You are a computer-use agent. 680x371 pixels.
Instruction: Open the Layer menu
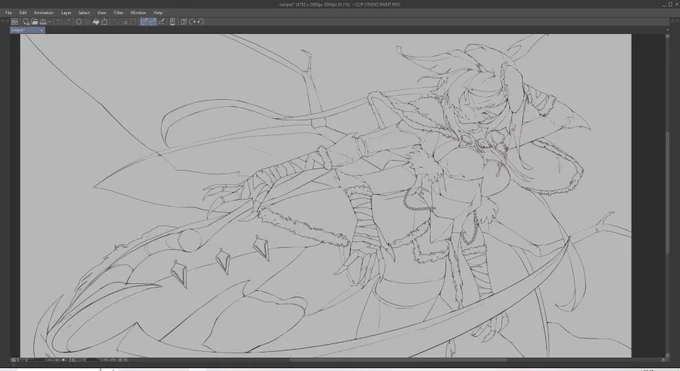click(66, 13)
